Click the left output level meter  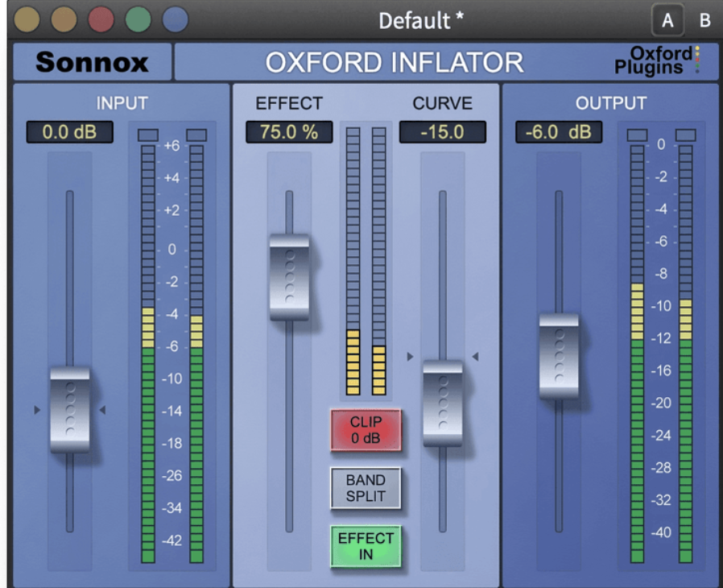click(637, 354)
